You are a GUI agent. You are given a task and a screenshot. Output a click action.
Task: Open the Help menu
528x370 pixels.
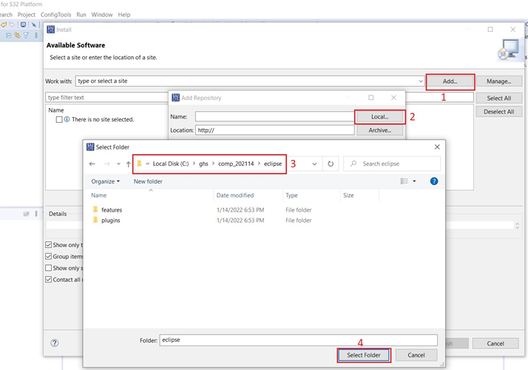click(x=124, y=15)
